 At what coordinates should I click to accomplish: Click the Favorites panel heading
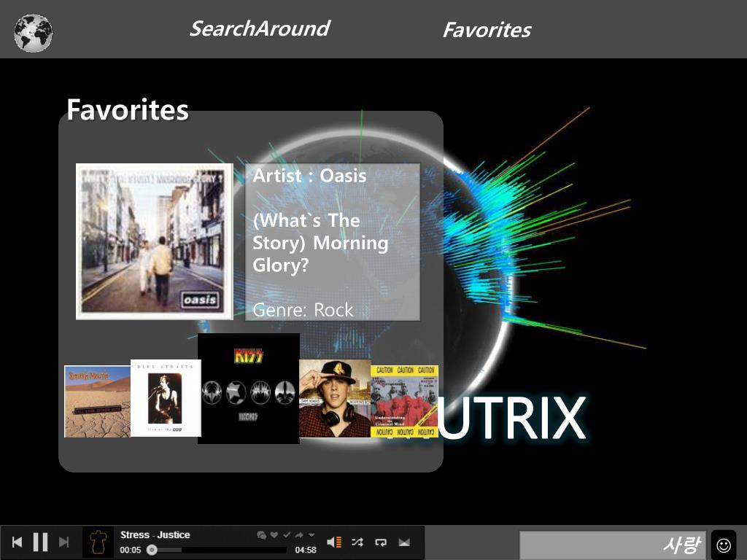tap(128, 110)
